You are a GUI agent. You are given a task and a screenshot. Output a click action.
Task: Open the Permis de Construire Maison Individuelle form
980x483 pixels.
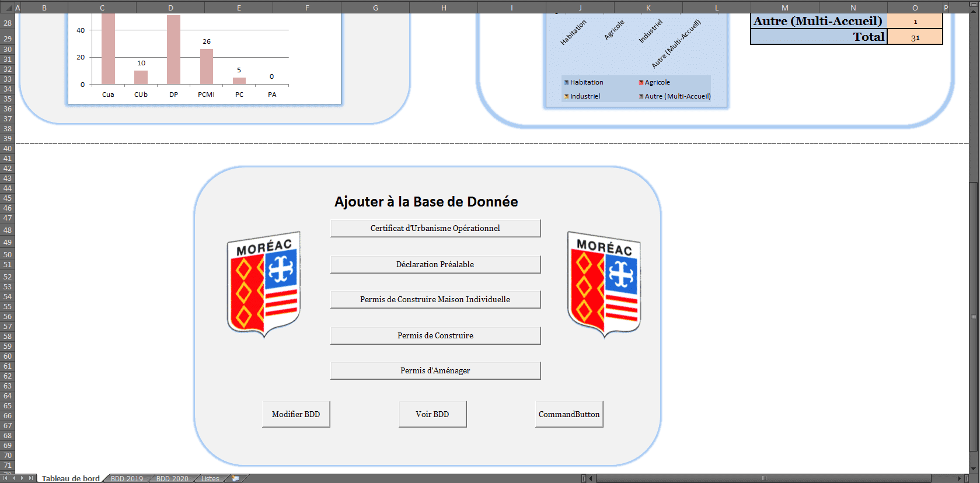[x=435, y=299]
